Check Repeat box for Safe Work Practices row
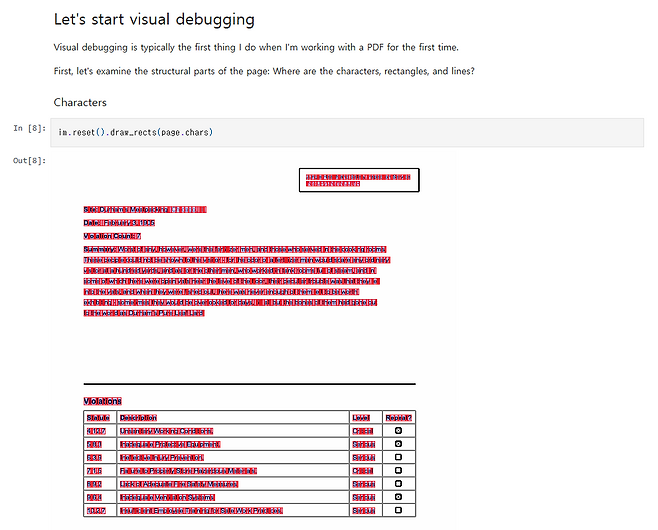Screen dimensions: 658x530 pyautogui.click(x=398, y=510)
